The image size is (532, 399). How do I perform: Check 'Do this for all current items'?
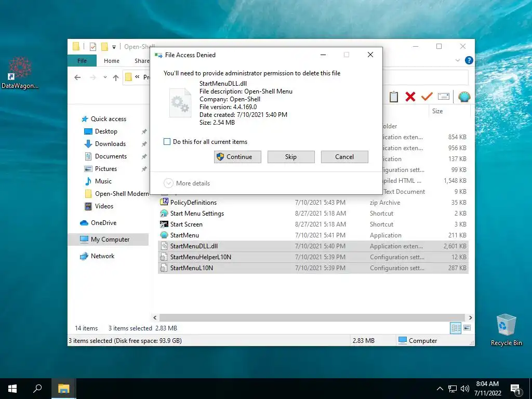167,141
